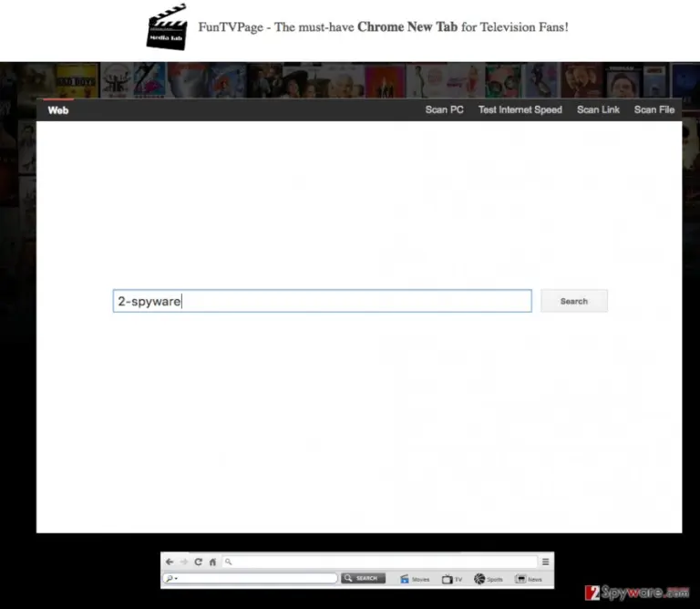The image size is (700, 609).
Task: Expand the toolbar search engine dropdown arrow
Action: pos(176,579)
